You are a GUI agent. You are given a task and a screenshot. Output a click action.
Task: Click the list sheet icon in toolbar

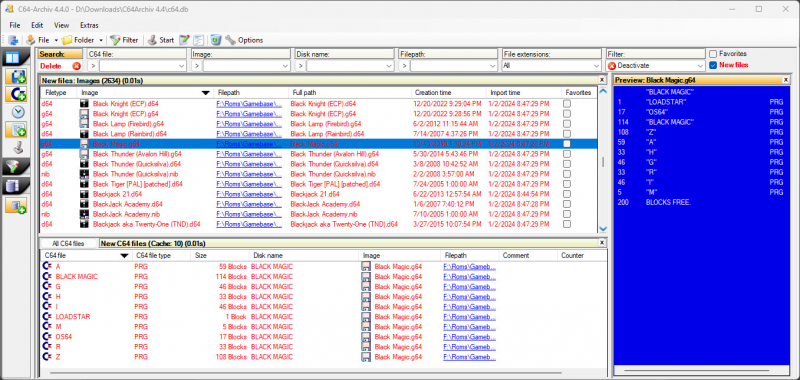click(x=198, y=40)
